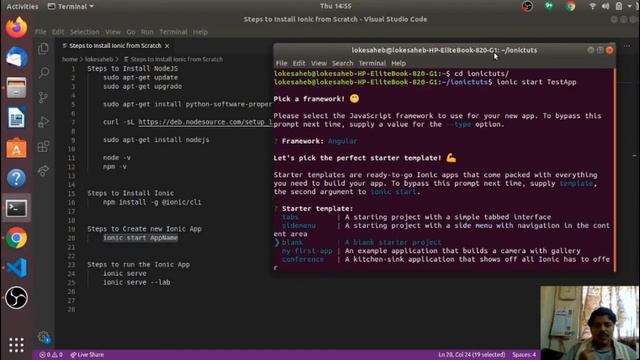Click the home breadcrumb segment
The width and height of the screenshot is (640, 360).
[x=70, y=59]
